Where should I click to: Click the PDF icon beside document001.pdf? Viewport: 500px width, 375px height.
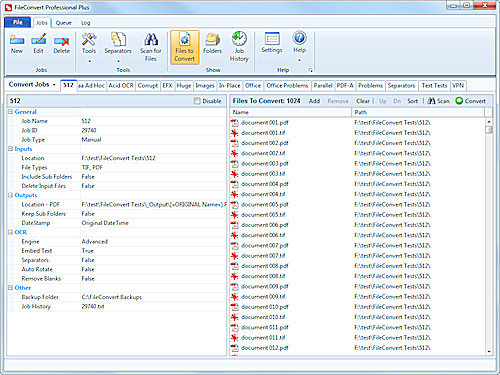pos(235,123)
